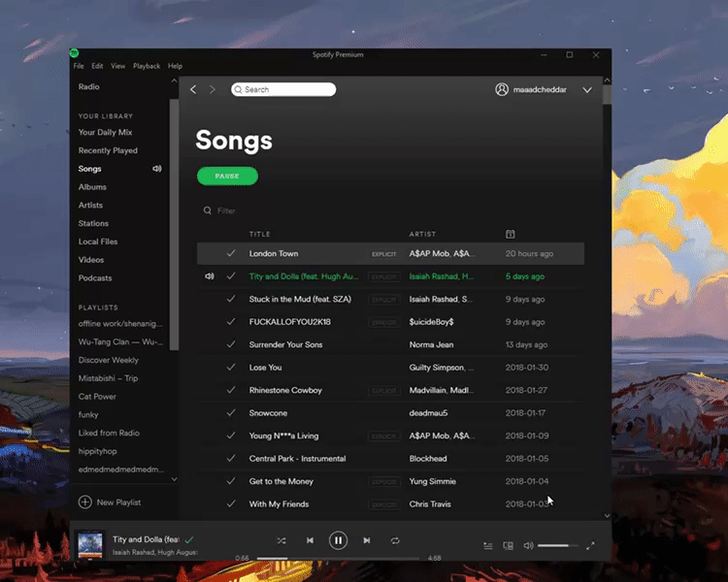Click the speaker icon on Tity and Dolla row
Image resolution: width=728 pixels, height=582 pixels.
210,276
